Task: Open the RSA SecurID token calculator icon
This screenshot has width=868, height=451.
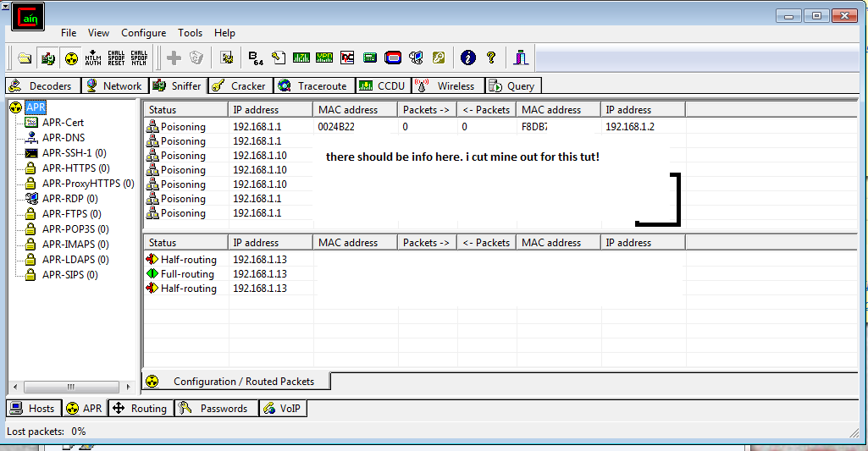Action: (393, 58)
